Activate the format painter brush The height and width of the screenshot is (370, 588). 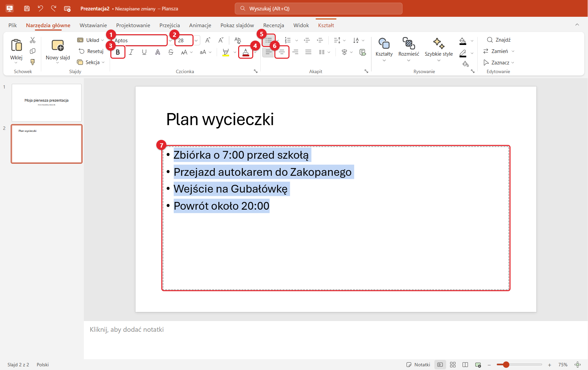(33, 62)
